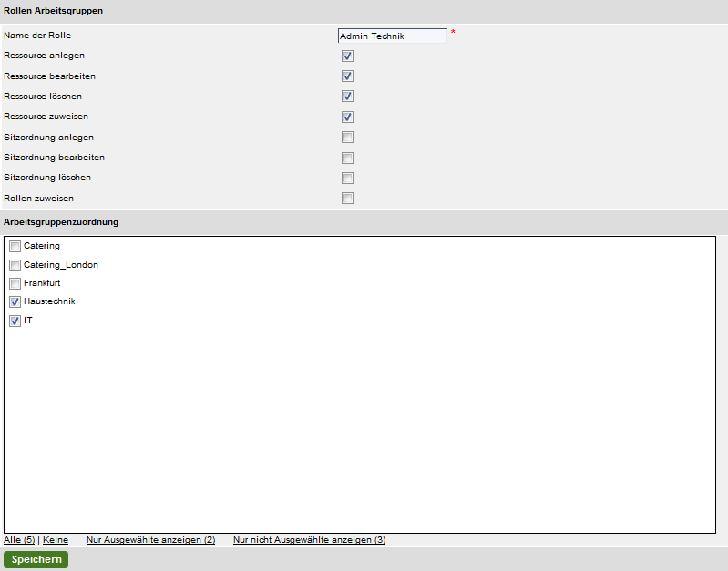Click the Rollen Arbeitsgruppen header
Viewport: 728px width, 571px height.
click(x=54, y=11)
